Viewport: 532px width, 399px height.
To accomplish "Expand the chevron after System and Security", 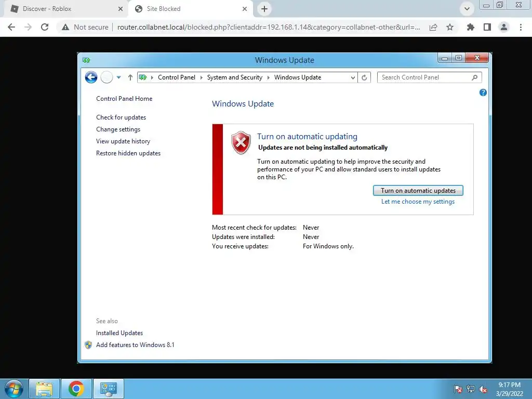I will coord(269,78).
